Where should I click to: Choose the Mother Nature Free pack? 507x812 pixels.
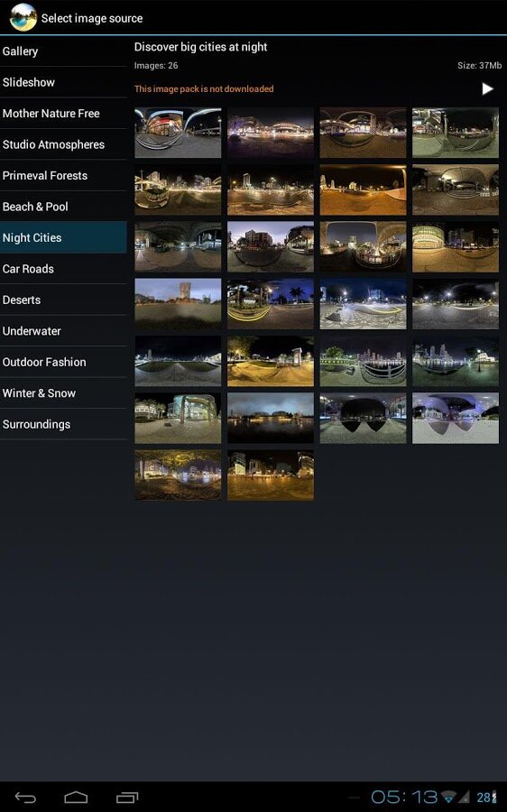click(63, 113)
